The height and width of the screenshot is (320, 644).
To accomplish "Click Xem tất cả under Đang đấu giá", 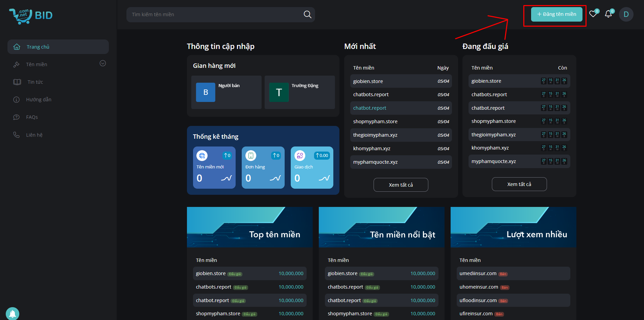I will click(519, 184).
